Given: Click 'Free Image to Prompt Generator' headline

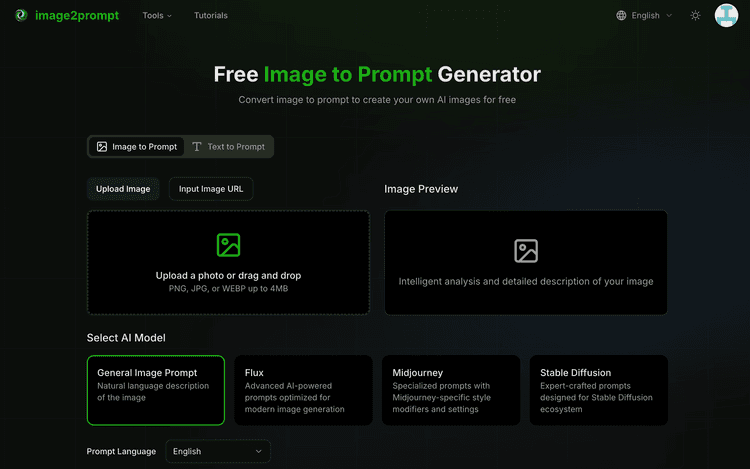Looking at the screenshot, I should [x=377, y=74].
